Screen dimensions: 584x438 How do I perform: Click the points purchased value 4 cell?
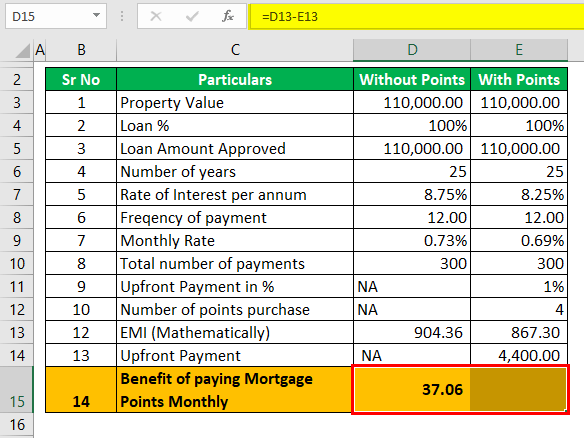coord(519,310)
